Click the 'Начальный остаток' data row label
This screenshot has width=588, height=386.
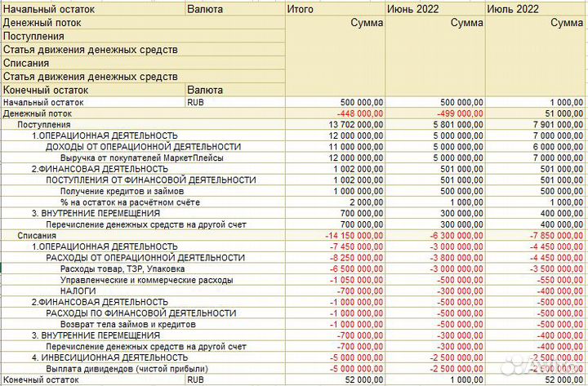coord(43,102)
